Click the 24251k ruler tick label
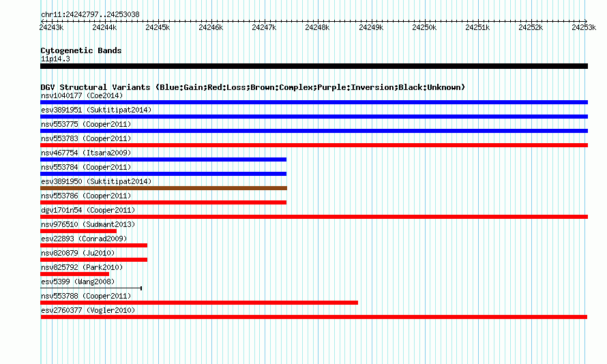607x364 pixels. 477,27
